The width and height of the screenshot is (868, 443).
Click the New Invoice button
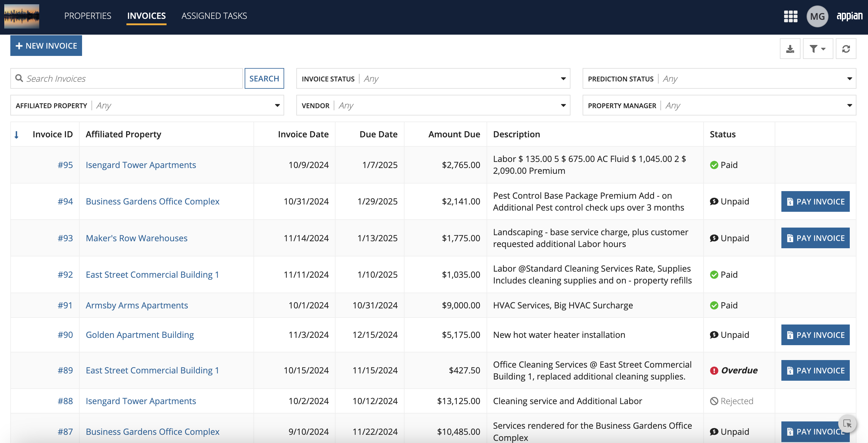coord(46,46)
